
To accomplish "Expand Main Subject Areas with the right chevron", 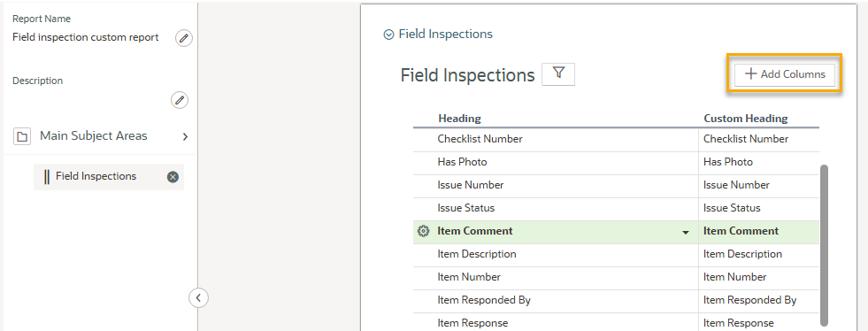I will click(186, 136).
